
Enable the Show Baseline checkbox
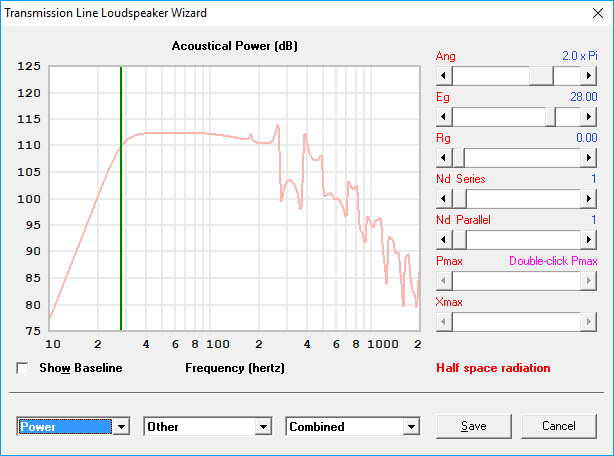(x=22, y=368)
